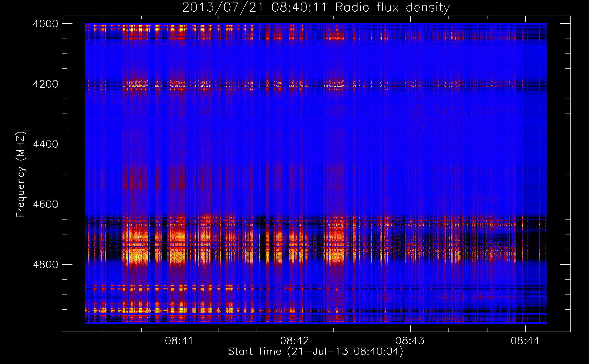Click the 08:44 time axis label
Image resolution: width=589 pixels, height=364 pixels.
pyautogui.click(x=525, y=341)
